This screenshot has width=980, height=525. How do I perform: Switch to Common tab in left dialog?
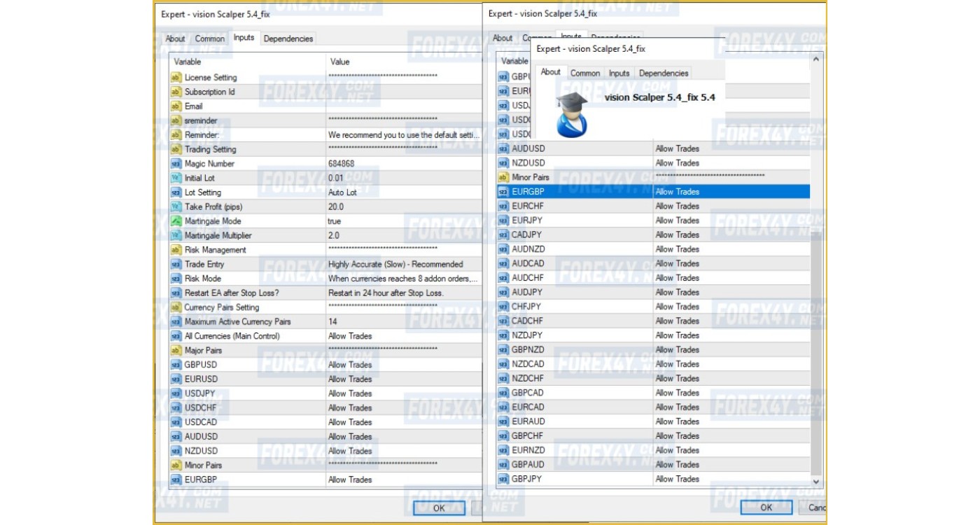click(x=209, y=38)
